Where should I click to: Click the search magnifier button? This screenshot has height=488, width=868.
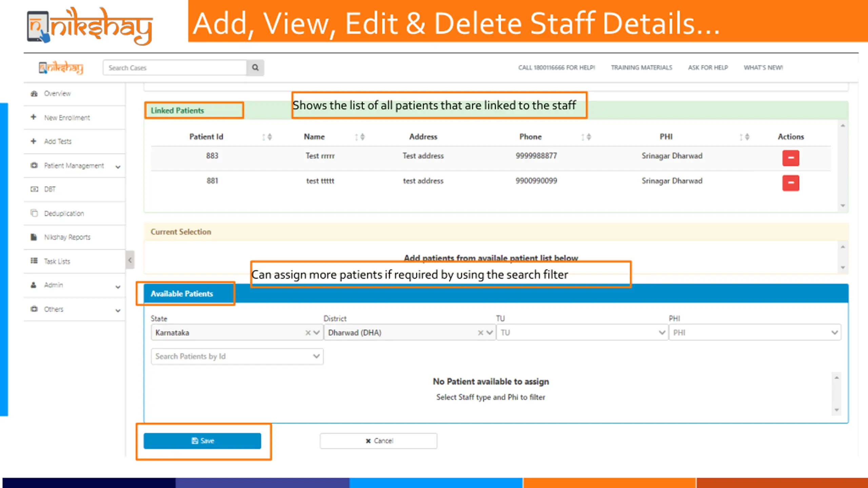[x=255, y=67]
